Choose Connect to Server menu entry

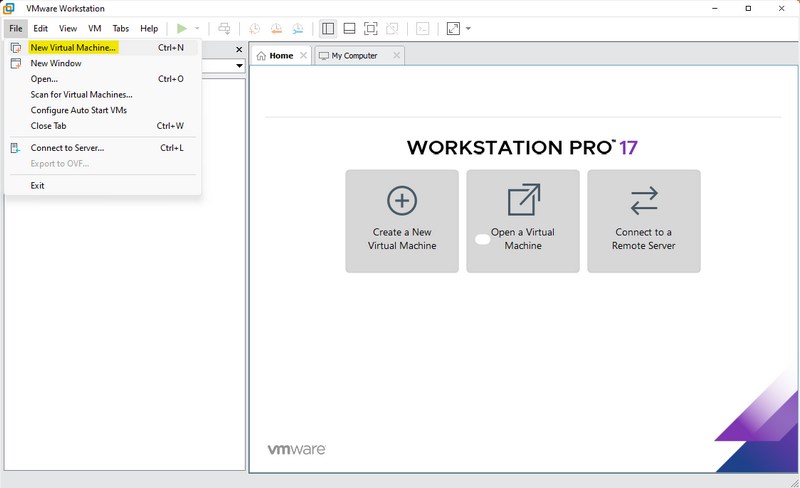(x=67, y=148)
